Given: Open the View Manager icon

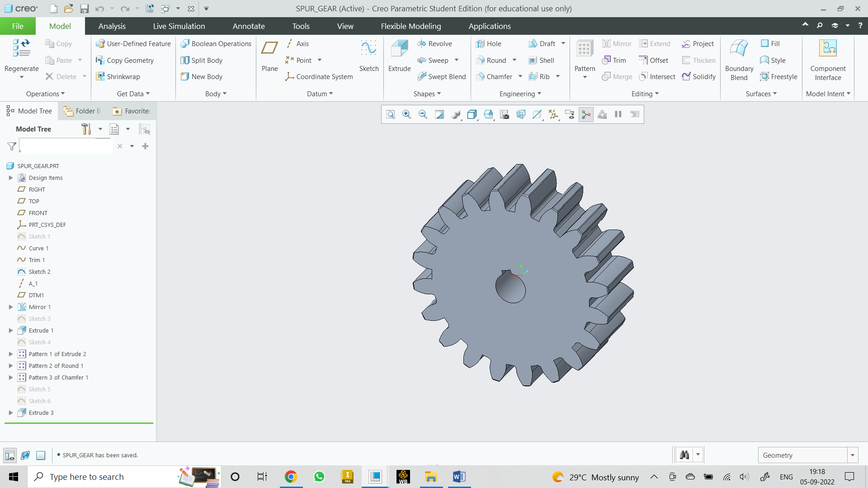Looking at the screenshot, I should 505,114.
